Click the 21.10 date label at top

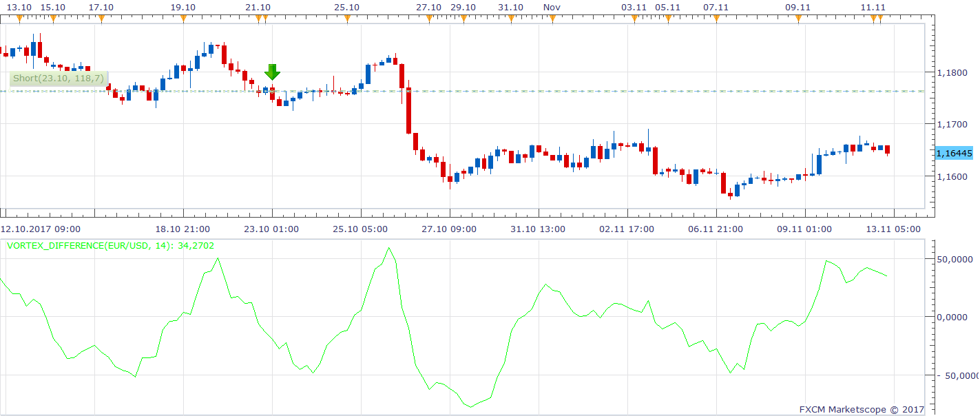coord(258,7)
